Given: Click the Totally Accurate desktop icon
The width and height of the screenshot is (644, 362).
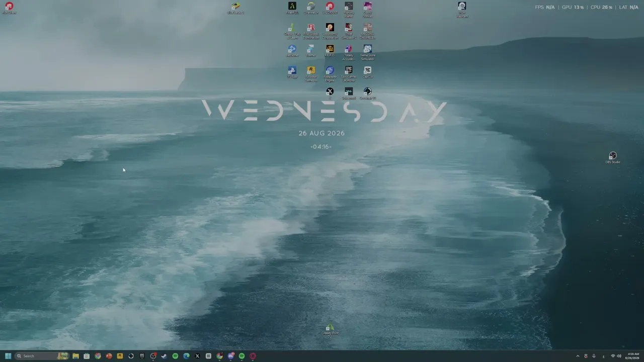Looking at the screenshot, I should [349, 53].
